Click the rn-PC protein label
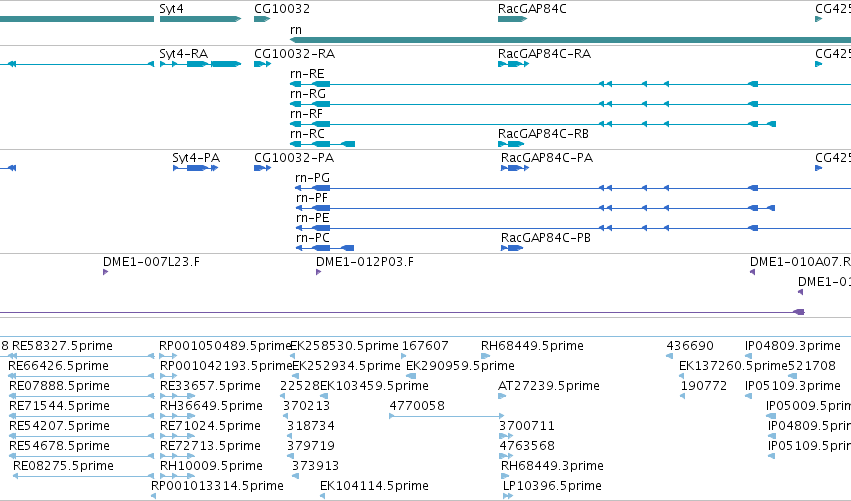The width and height of the screenshot is (851, 501). pyautogui.click(x=313, y=238)
